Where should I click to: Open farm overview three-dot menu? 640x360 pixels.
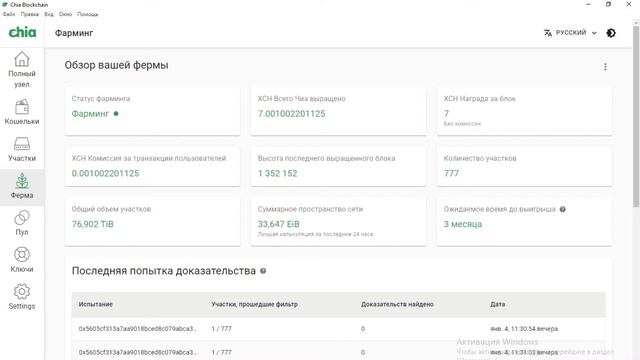pos(605,67)
